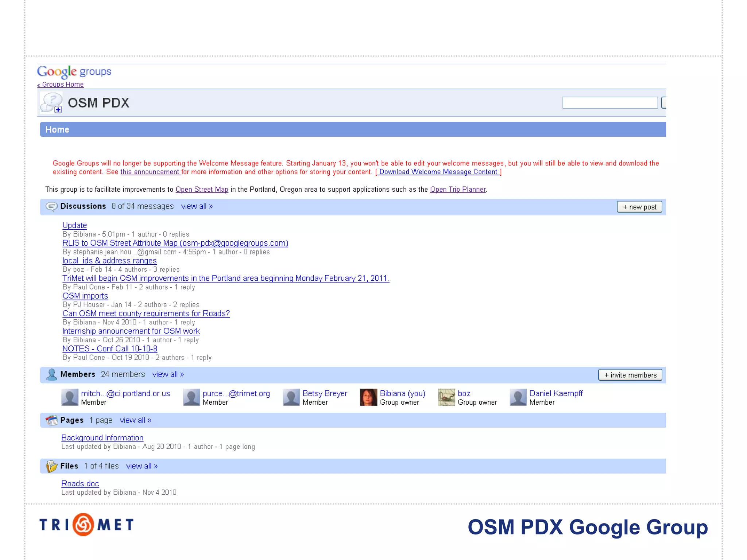Select the Home tab
This screenshot has height=560, width=747.
[57, 130]
